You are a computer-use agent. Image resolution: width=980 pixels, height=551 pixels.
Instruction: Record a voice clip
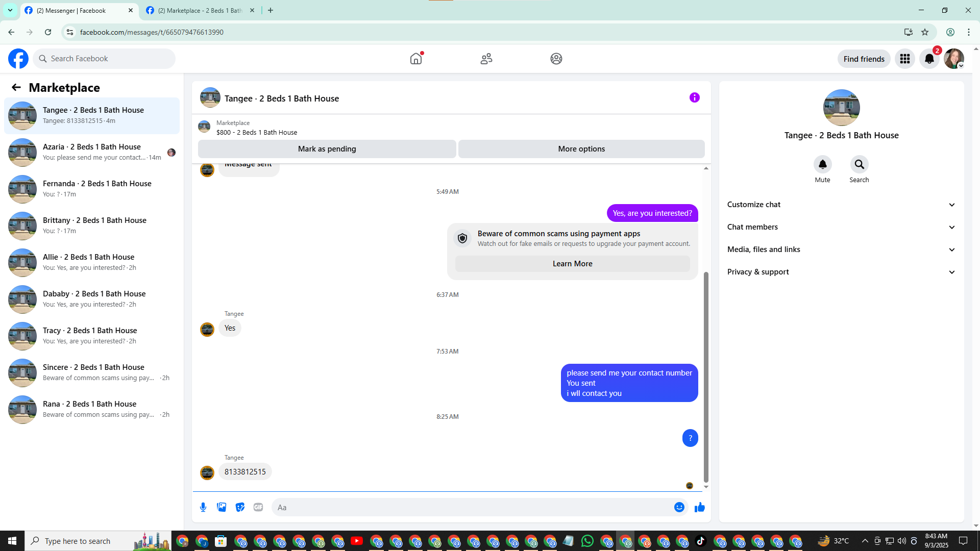[x=203, y=507]
